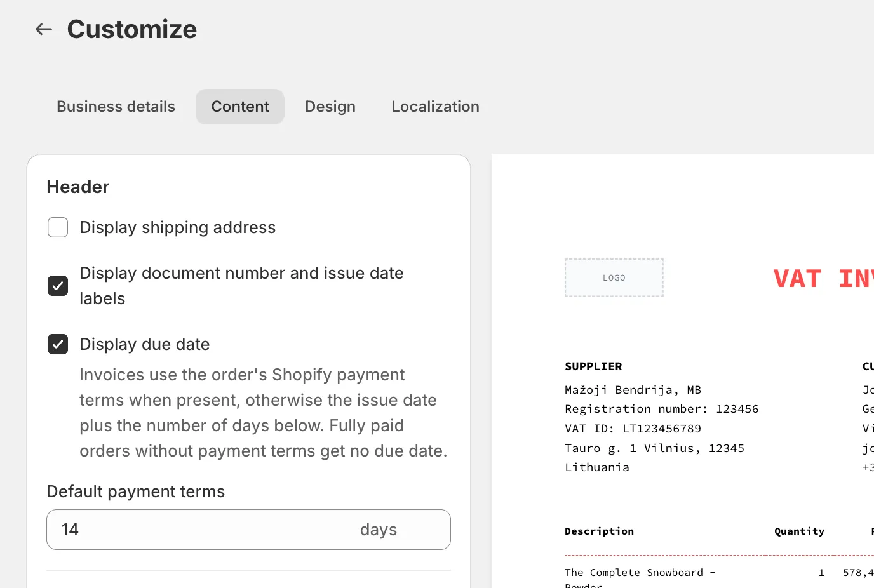This screenshot has height=588, width=874.
Task: Click the SUPPLIER heading in the preview
Action: [x=593, y=366]
